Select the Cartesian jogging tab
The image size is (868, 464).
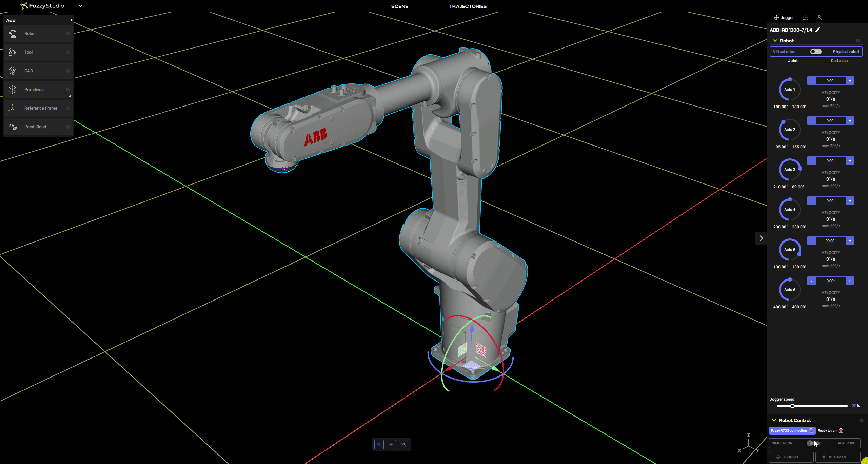point(839,61)
